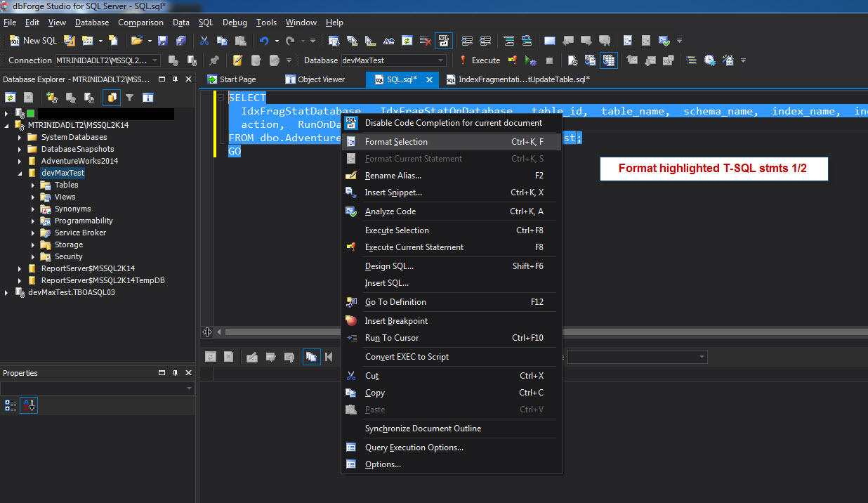Choose Copy from context menu
Screen dimensions: 868x503
pos(452,393)
